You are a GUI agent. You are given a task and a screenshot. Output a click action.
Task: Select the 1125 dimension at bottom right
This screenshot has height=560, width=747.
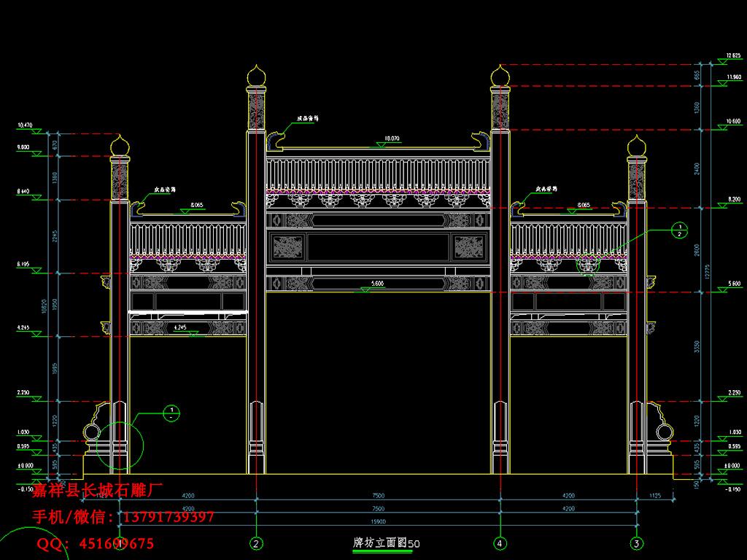[x=654, y=497]
